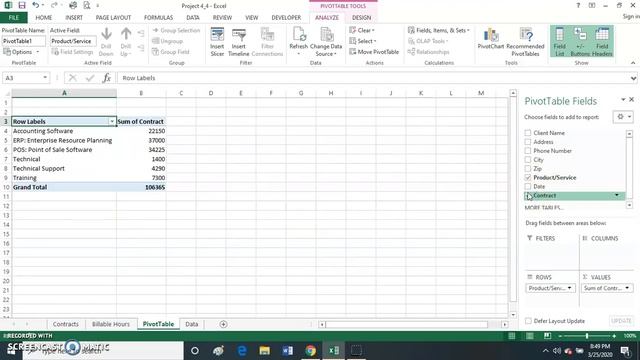Toggle the Field List button
This screenshot has width=640, height=360.
coord(560,42)
